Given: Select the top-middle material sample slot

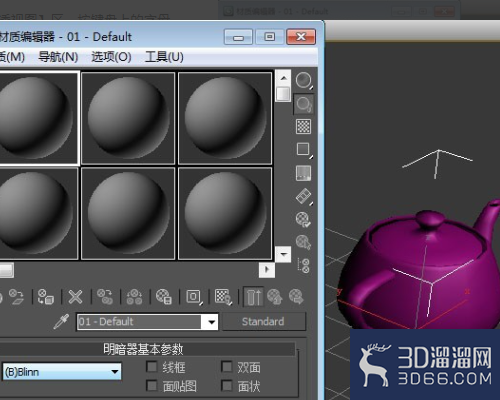Looking at the screenshot, I should click(128, 118).
